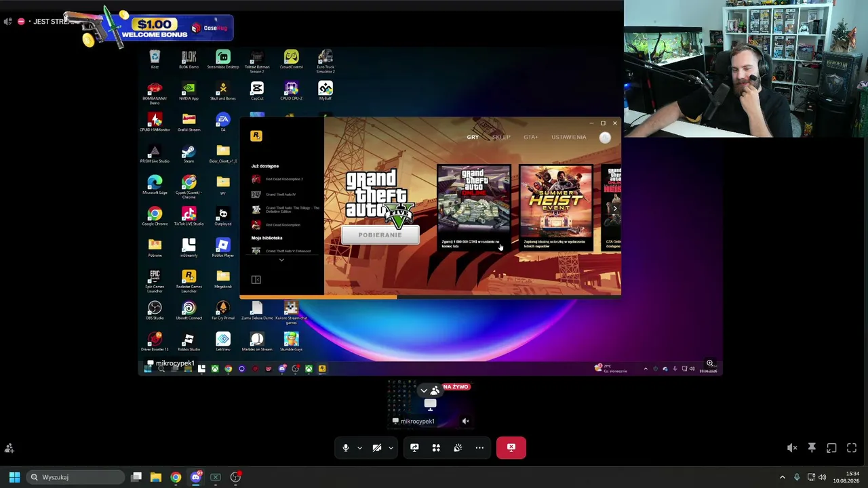Select Grand Theft Auto The Trilogy entry
This screenshot has height=488, width=868.
[285, 209]
